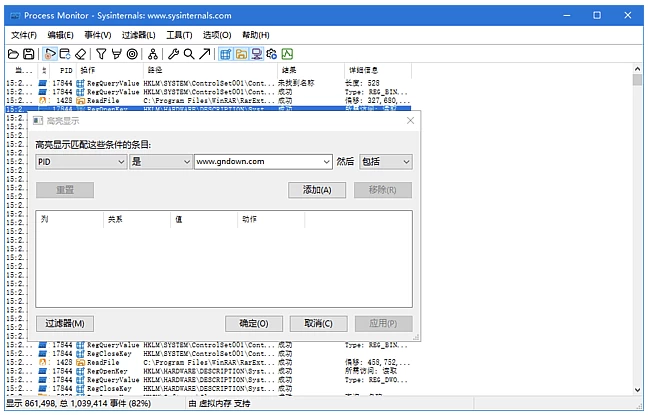The width and height of the screenshot is (648, 415).
Task: Toggle event capture with the Capture icon
Action: 50,54
